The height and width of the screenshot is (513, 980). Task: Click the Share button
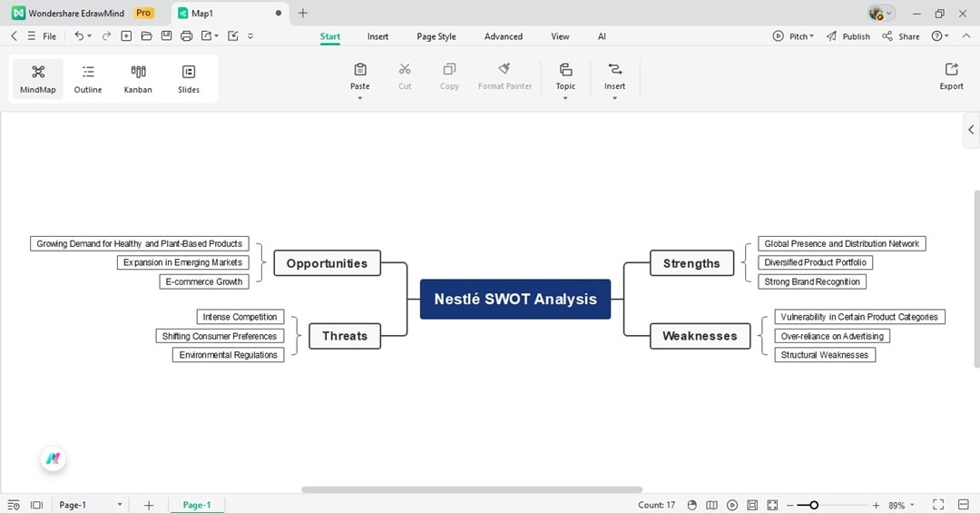(901, 36)
